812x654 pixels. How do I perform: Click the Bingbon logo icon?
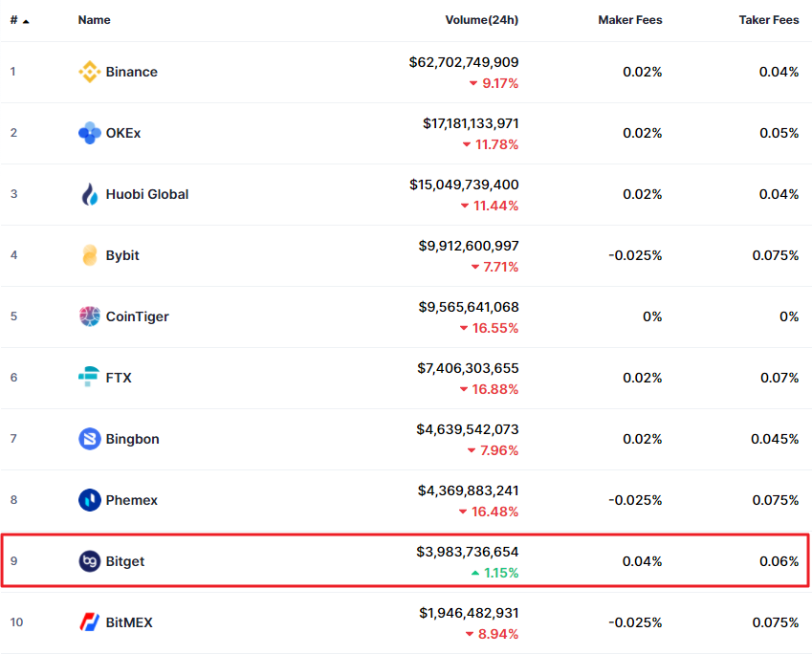(x=90, y=439)
